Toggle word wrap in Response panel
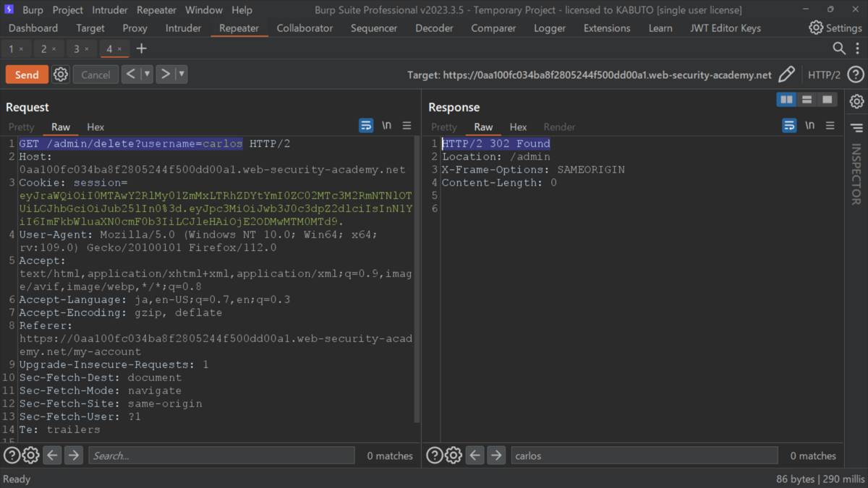The height and width of the screenshot is (488, 868). (x=789, y=126)
